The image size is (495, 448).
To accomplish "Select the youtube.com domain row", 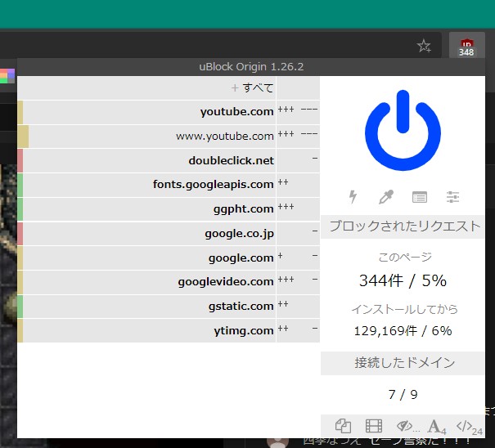I will 146,112.
